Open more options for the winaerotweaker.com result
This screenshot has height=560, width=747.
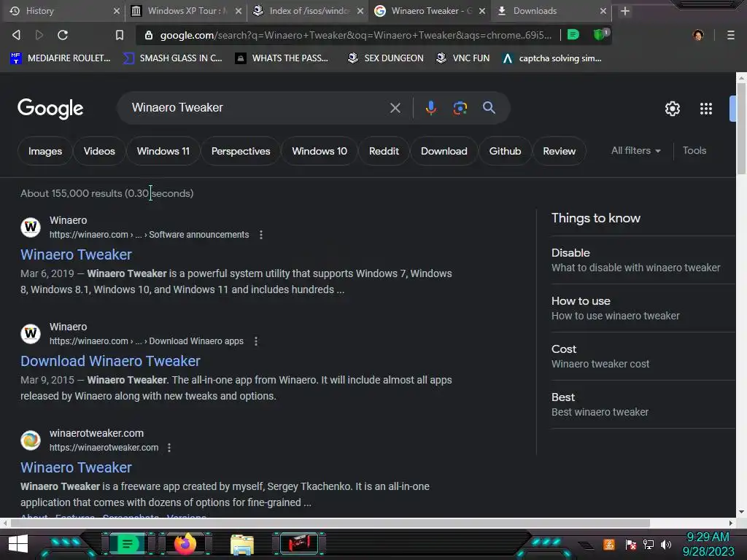click(x=169, y=448)
